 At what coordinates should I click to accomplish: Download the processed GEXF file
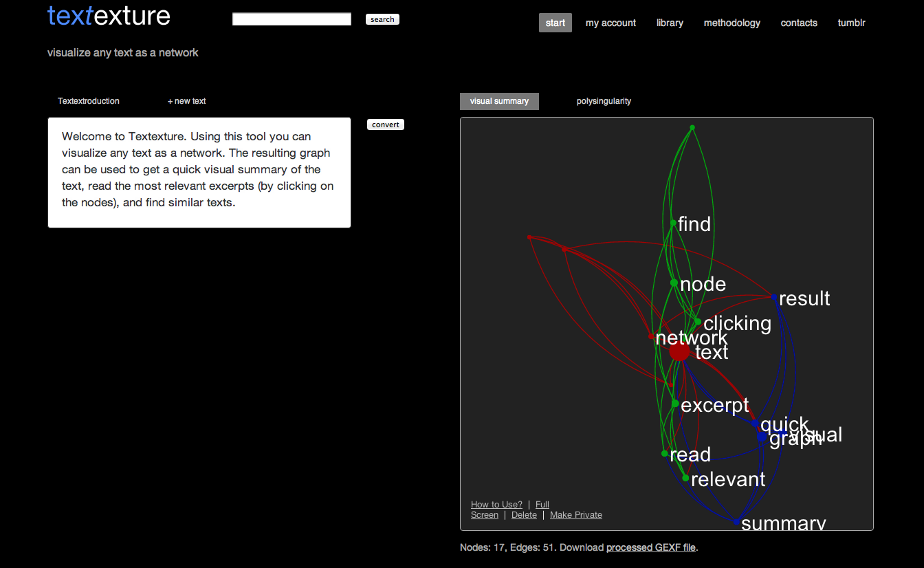pyautogui.click(x=651, y=548)
